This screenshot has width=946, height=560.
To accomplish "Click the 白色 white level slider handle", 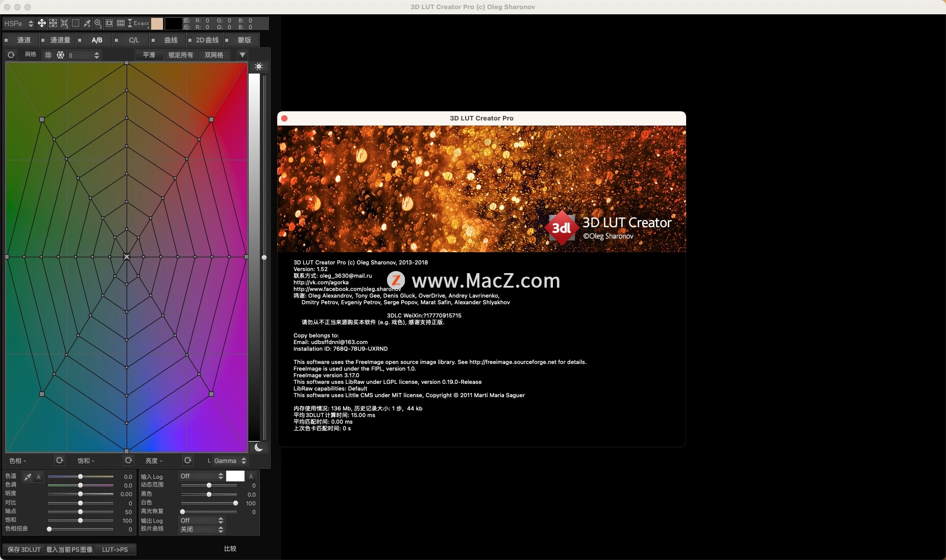I will (235, 503).
